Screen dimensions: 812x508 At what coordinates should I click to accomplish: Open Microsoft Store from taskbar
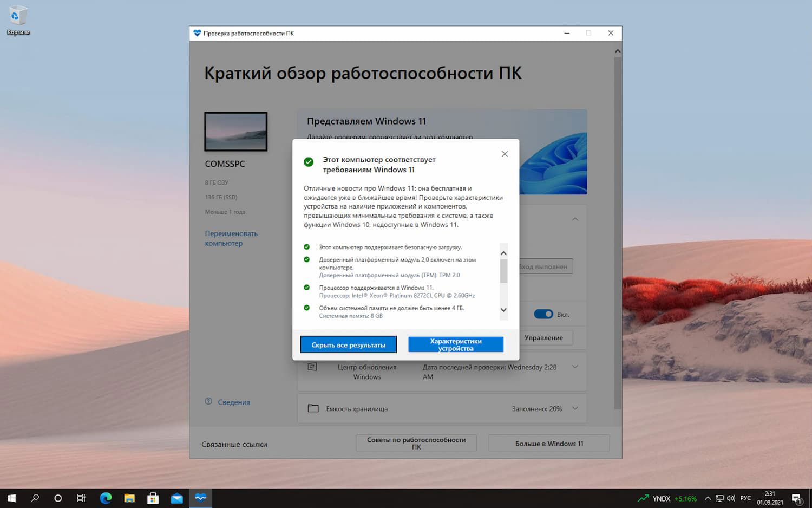click(x=153, y=498)
